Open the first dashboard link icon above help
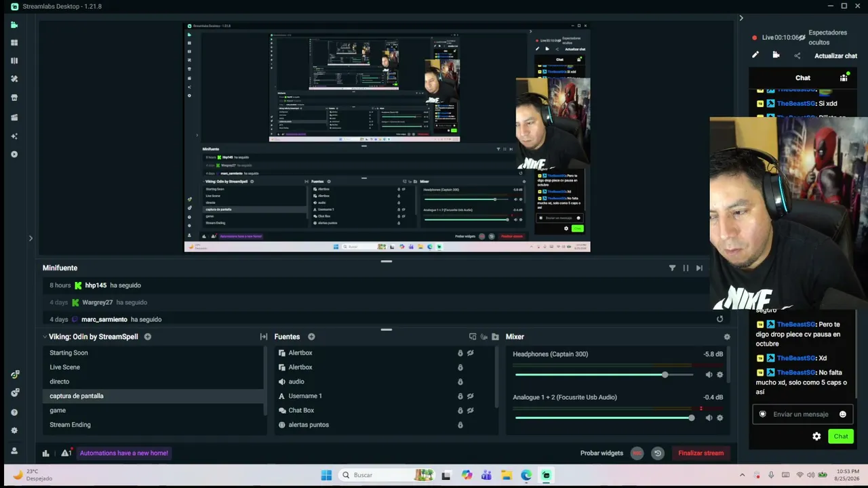Viewport: 868px width, 488px height. coord(14,375)
